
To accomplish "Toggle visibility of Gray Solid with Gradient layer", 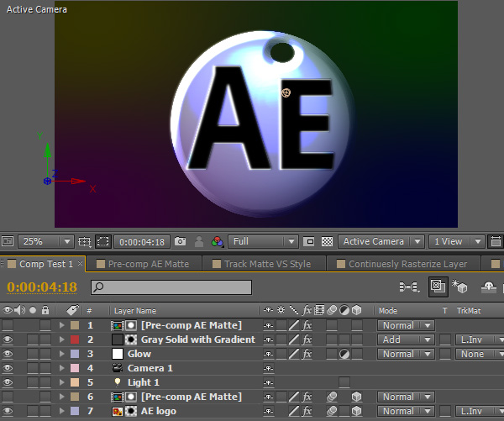I will (8, 339).
